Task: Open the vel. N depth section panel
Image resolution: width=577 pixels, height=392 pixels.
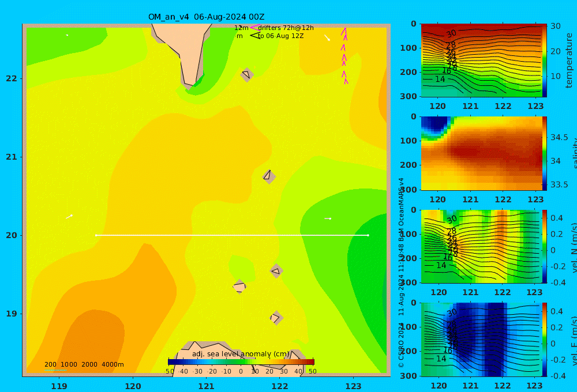Action: pos(481,246)
